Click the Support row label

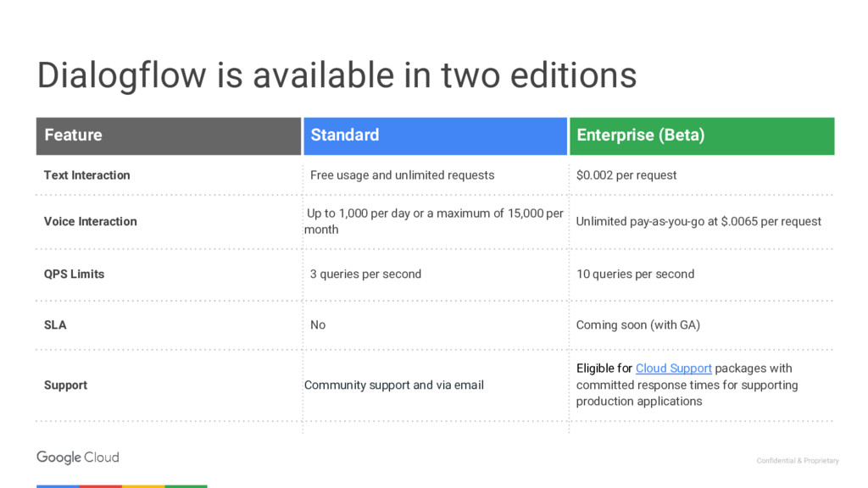point(65,385)
